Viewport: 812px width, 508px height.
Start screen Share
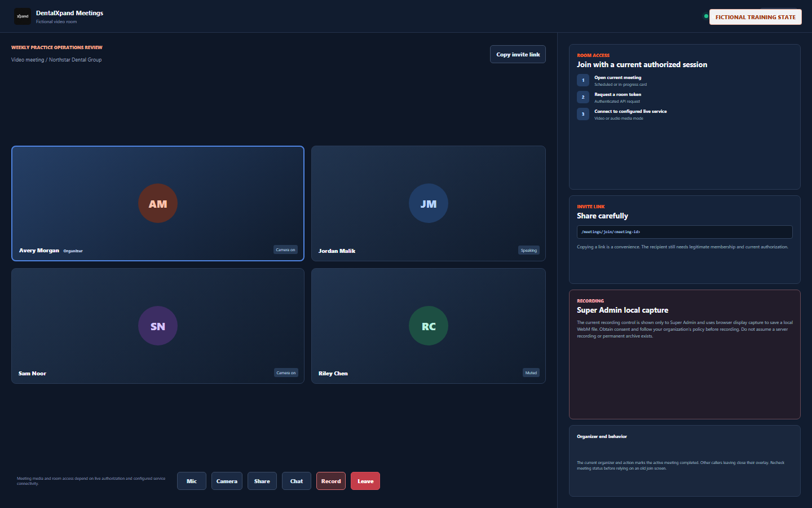point(262,481)
